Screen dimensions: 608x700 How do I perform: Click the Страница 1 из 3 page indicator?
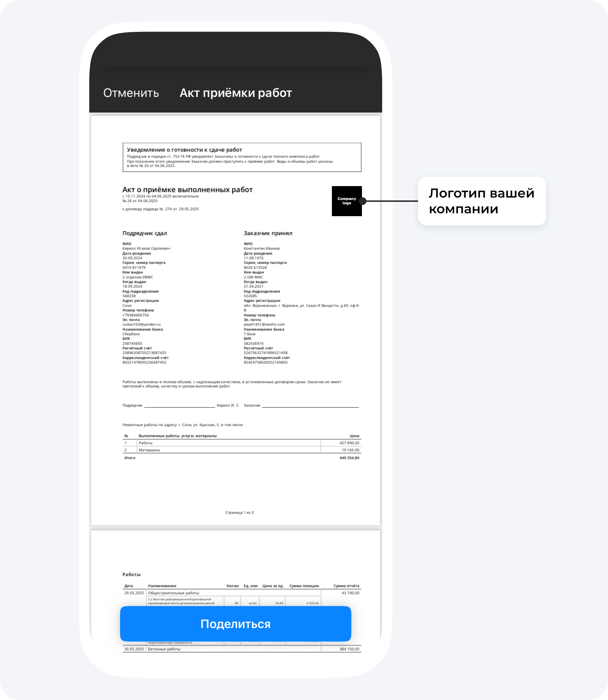pyautogui.click(x=239, y=513)
